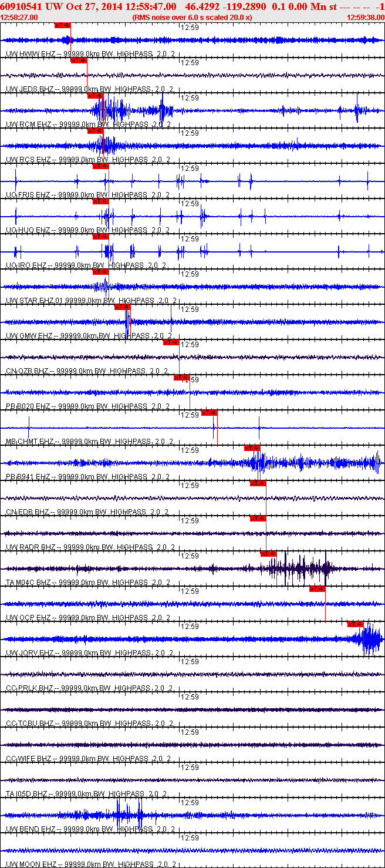Click the 'UW HWIW EHZ' station label

[x=28, y=54]
